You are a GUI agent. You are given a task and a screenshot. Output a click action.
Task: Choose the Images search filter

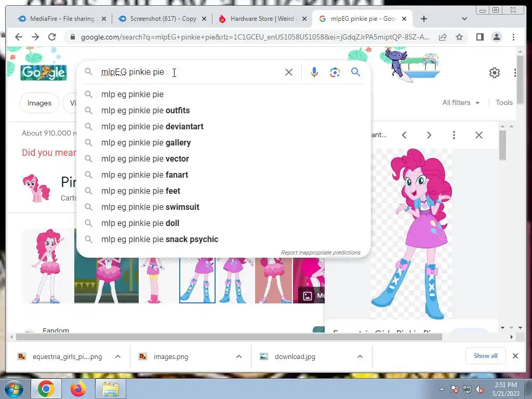tap(39, 103)
